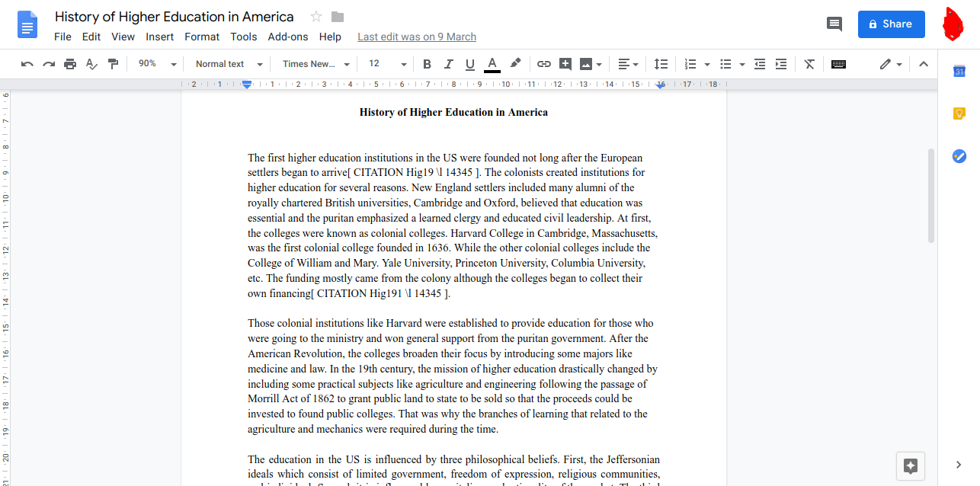Open the Help menu
The height and width of the screenshot is (486, 980).
pos(330,37)
